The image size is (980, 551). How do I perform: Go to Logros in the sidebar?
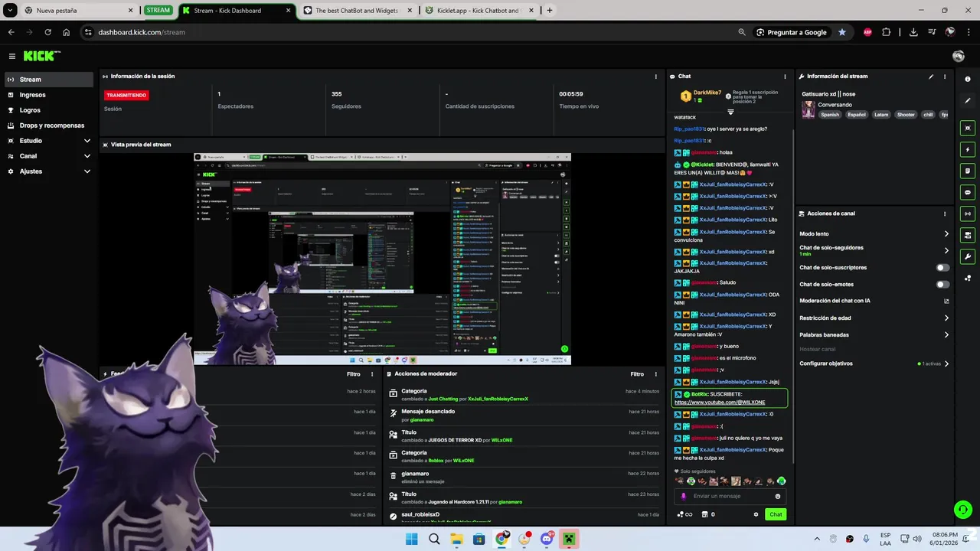pyautogui.click(x=49, y=110)
